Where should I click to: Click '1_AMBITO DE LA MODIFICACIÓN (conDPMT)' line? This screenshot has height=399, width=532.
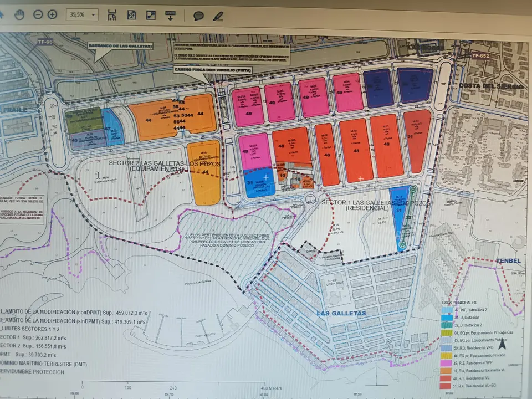click(74, 313)
